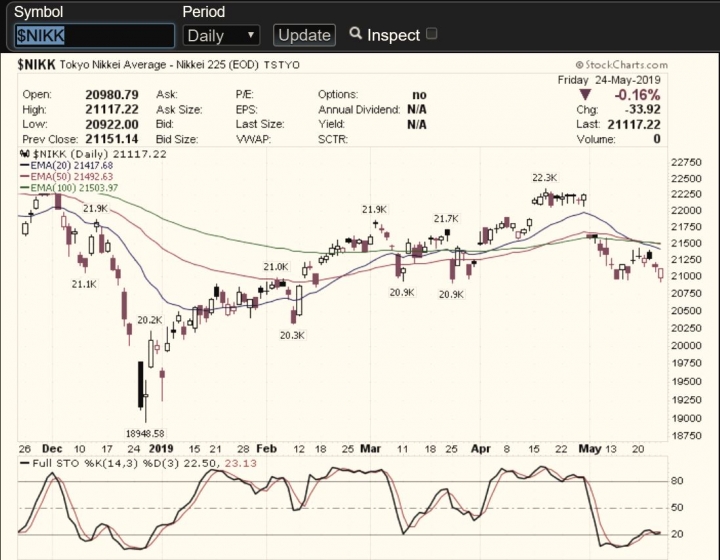Image resolution: width=720 pixels, height=560 pixels.
Task: Click the $NIKK Tokyo Nikkei Average chart title
Action: [x=158, y=65]
